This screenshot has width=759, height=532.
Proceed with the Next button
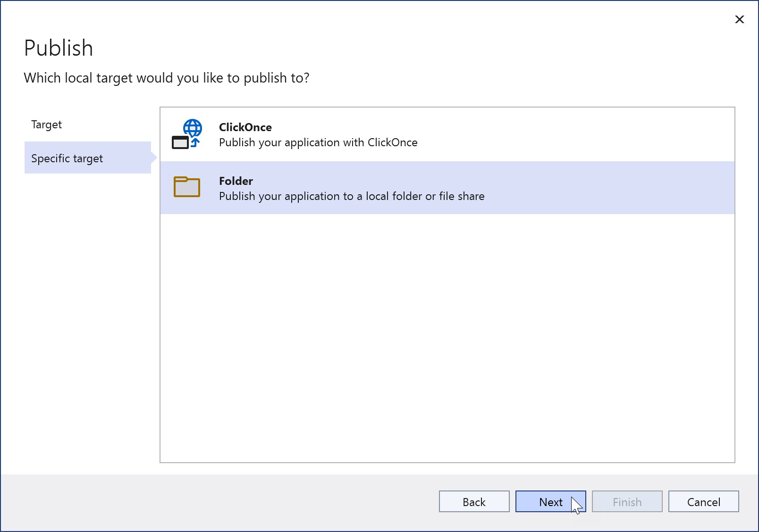click(550, 502)
